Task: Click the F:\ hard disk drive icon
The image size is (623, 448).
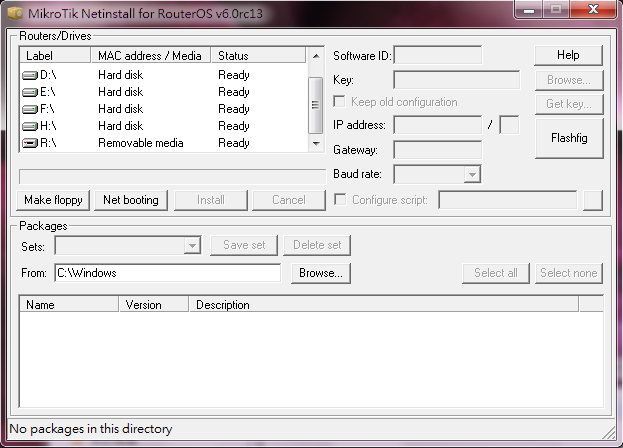Action: coord(30,109)
